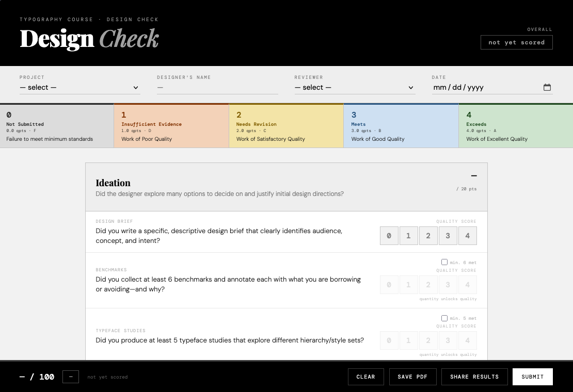Click 'Work of Excellent Quality' text
This screenshot has width=573, height=392.
(x=497, y=139)
